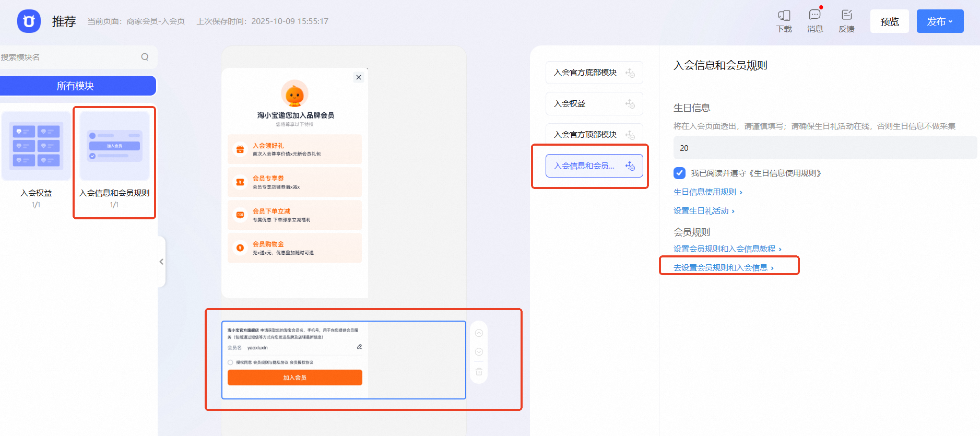Click the mascot avatar in preview

pos(294,94)
